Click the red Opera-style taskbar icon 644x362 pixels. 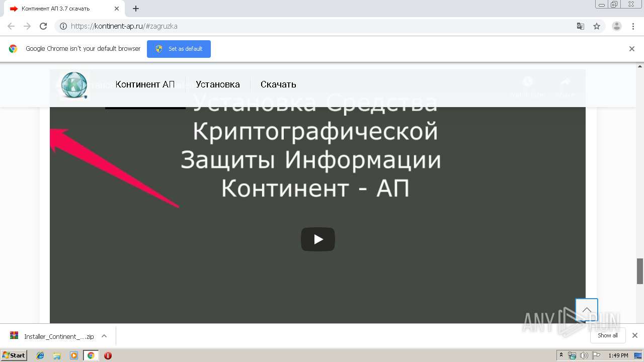click(x=108, y=355)
